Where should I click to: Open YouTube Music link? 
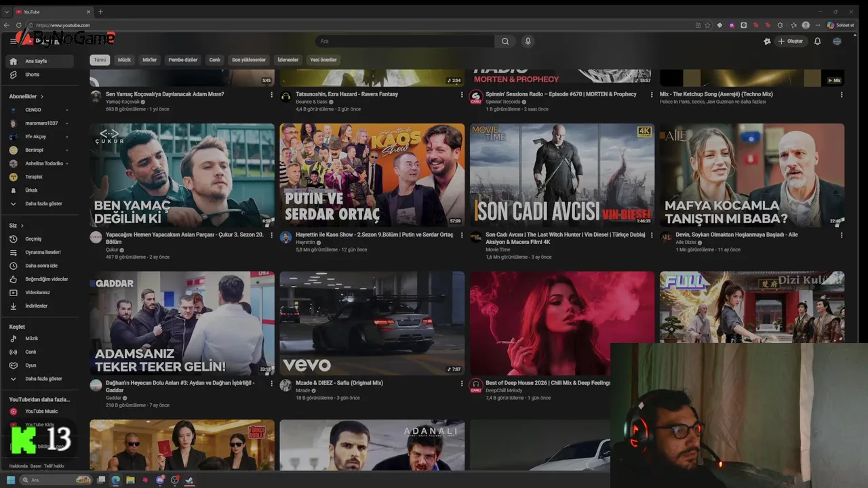click(40, 411)
